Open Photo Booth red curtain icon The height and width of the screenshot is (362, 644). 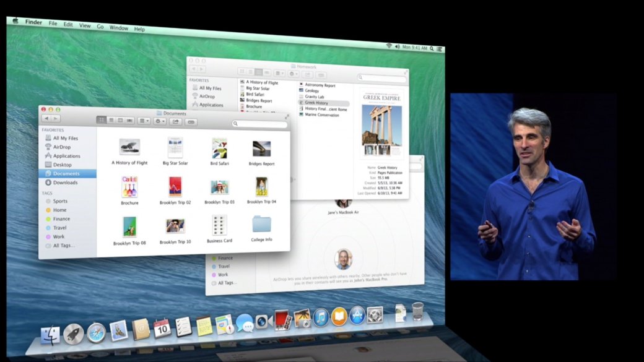coord(282,320)
